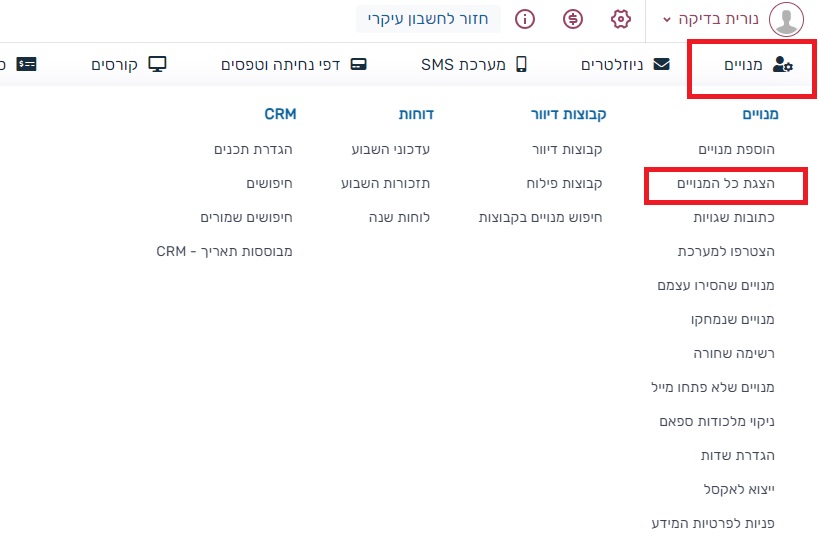Open settings via the gear icon
Image resolution: width=818 pixels, height=549 pixels.
pos(621,19)
